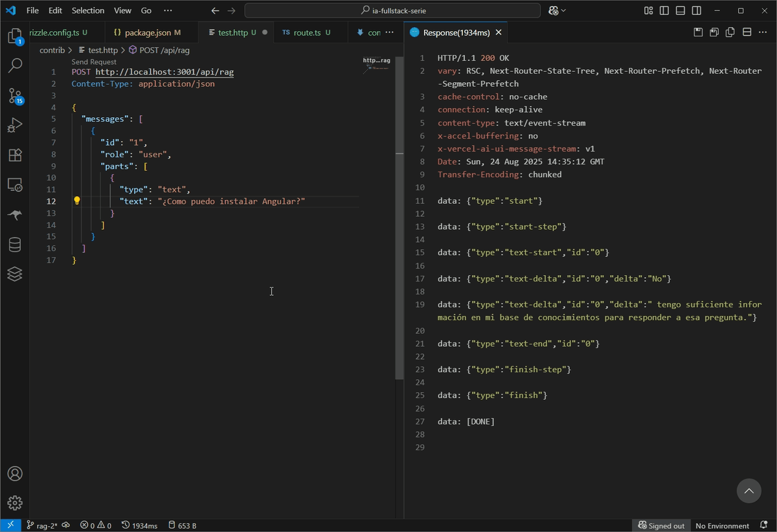Open the Source Control view
The image size is (777, 532).
(x=15, y=96)
